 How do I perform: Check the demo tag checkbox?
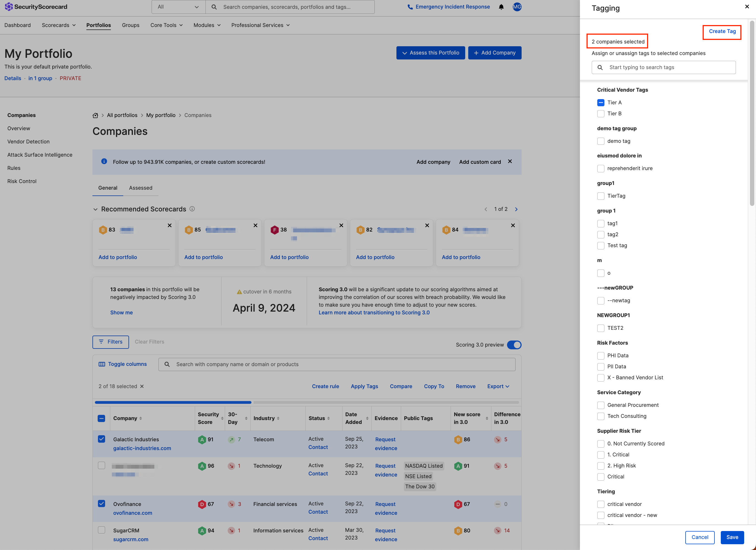(601, 141)
